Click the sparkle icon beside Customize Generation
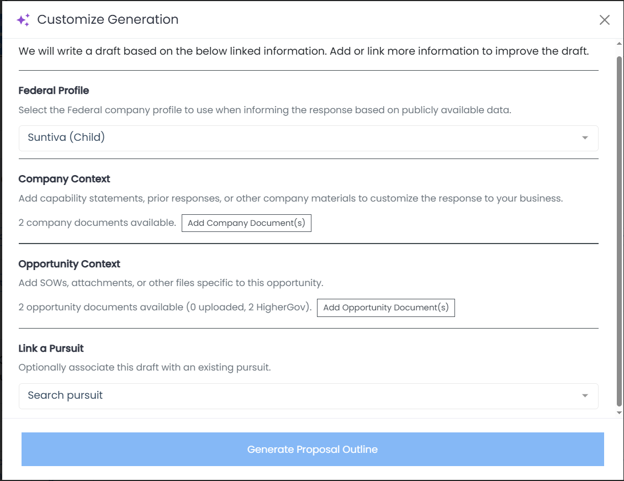624x481 pixels. pyautogui.click(x=23, y=20)
